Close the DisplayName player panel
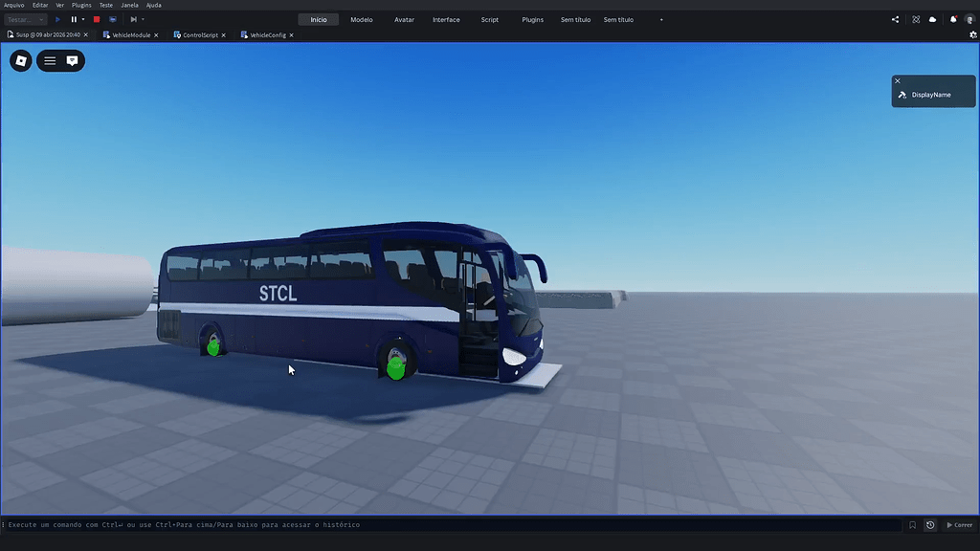 click(x=898, y=80)
